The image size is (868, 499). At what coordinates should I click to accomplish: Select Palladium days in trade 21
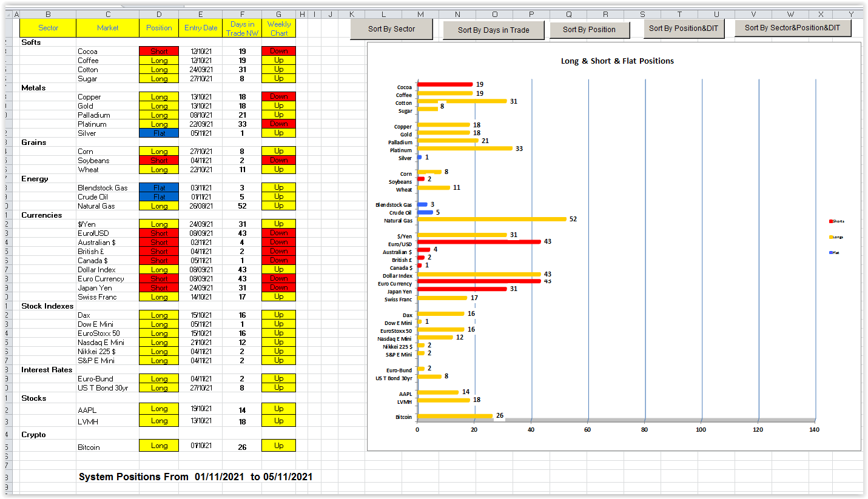pos(242,115)
